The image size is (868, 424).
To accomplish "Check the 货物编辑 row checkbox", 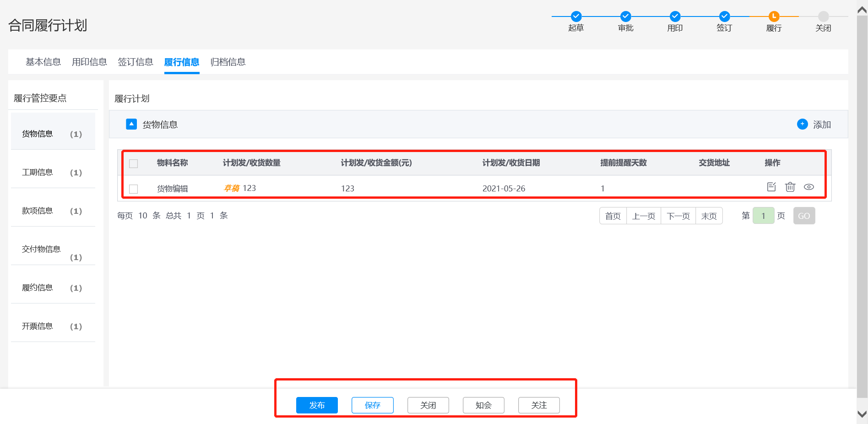I will pos(134,189).
